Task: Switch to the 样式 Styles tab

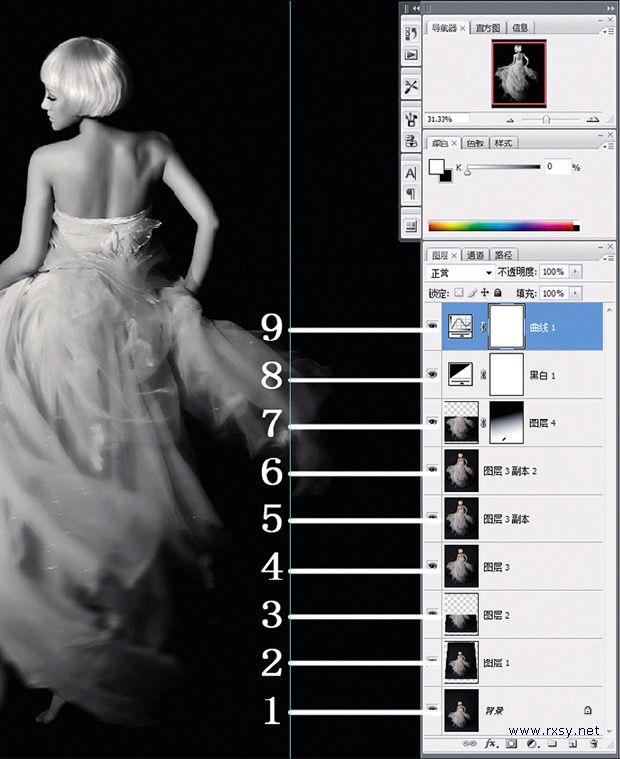Action: [503, 143]
